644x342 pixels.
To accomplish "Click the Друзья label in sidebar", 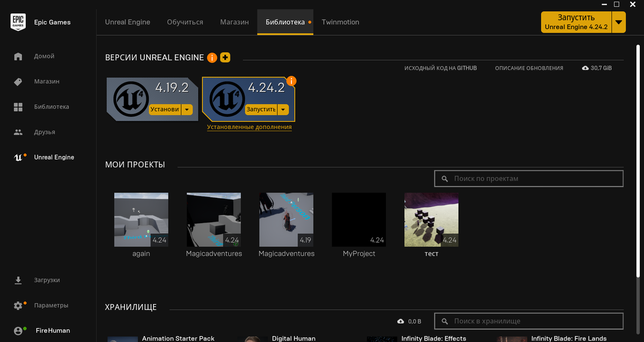I will point(45,132).
